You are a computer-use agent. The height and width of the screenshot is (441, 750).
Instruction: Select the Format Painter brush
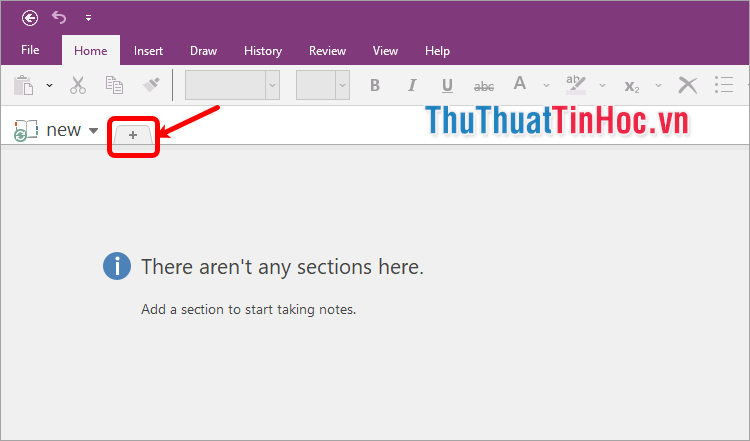(x=151, y=85)
